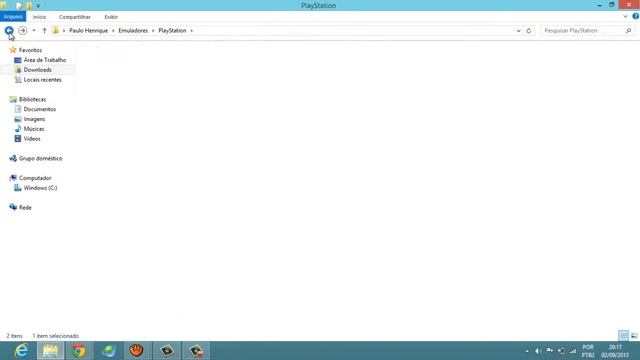640x360 pixels.
Task: Click the Back navigation arrow
Action: (x=9, y=31)
